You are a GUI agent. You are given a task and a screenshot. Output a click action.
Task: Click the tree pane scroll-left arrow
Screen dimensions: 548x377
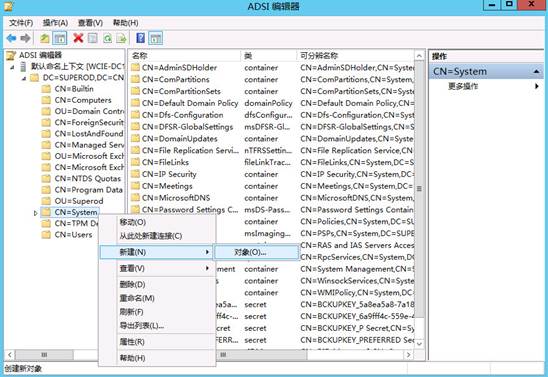[9, 355]
